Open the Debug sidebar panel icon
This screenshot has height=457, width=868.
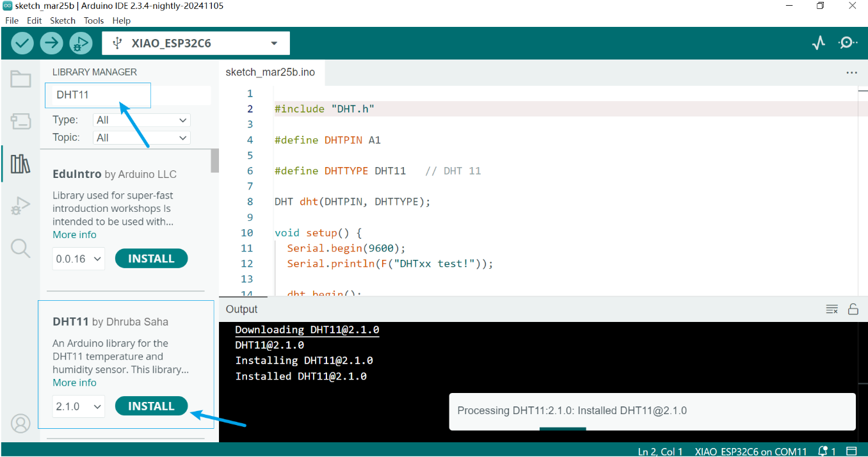20,206
